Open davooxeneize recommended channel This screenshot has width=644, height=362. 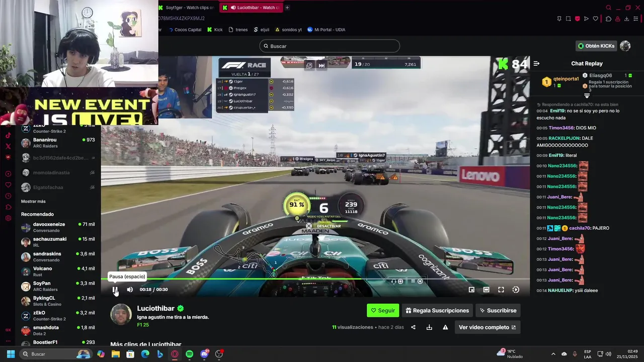58,227
